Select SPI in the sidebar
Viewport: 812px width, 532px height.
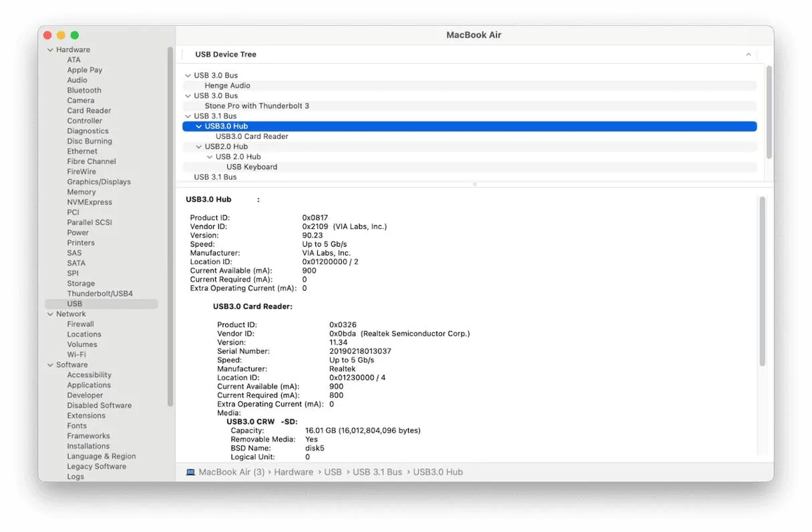click(73, 274)
